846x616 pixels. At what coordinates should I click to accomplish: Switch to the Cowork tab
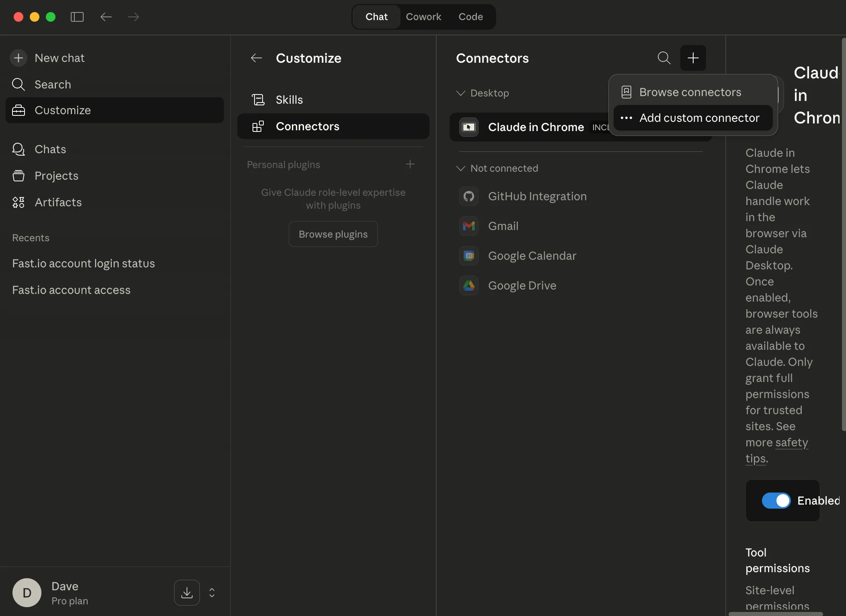(424, 16)
